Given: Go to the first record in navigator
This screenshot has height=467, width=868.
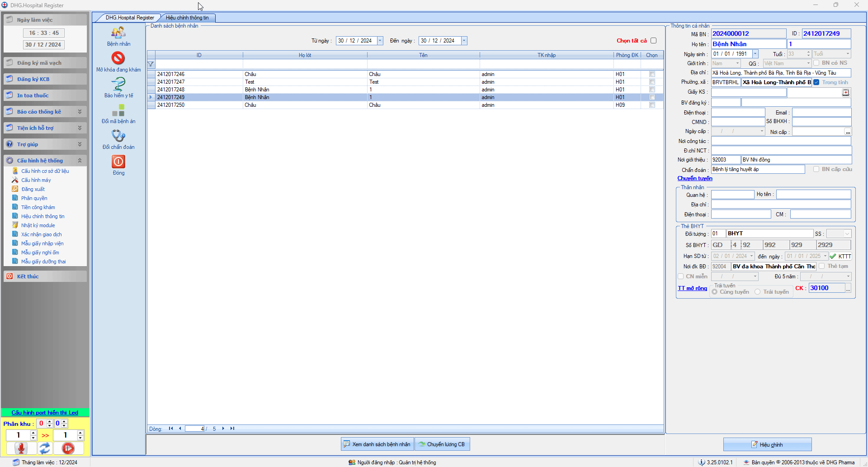Looking at the screenshot, I should coord(171,429).
